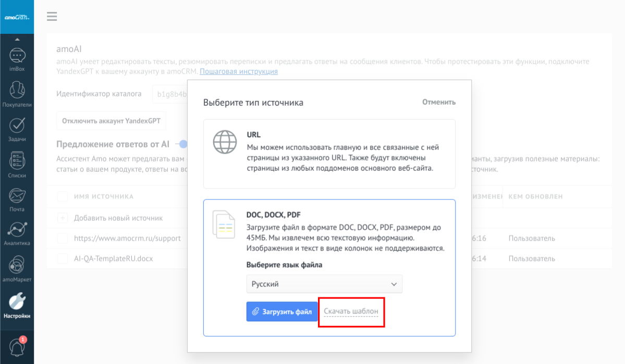Open the imBox sidebar icon

[17, 56]
